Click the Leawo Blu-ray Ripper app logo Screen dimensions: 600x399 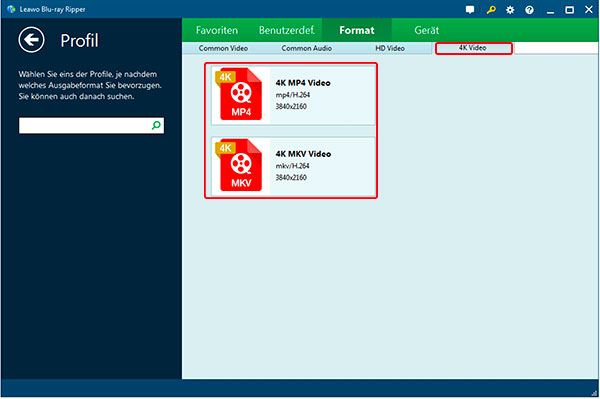click(11, 9)
